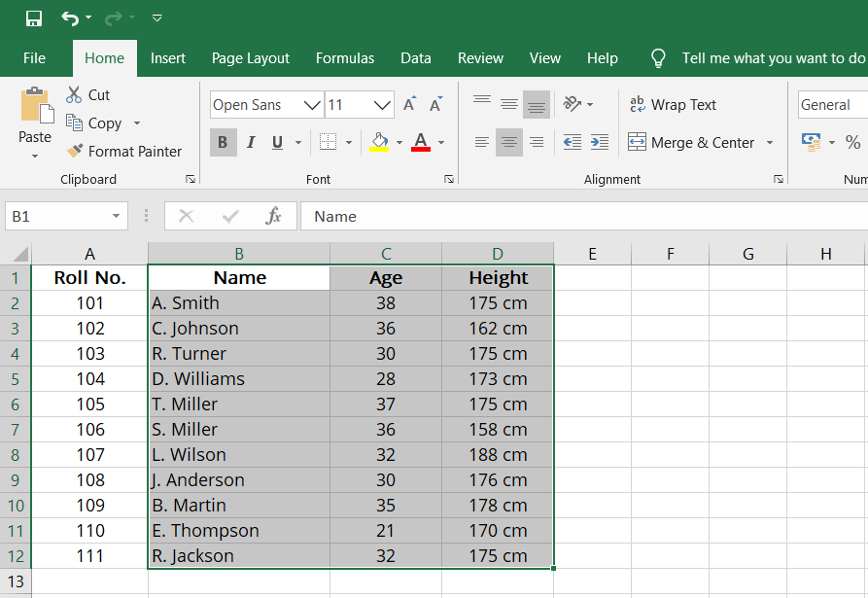Toggle Italic formatting
This screenshot has height=598, width=868.
(251, 142)
